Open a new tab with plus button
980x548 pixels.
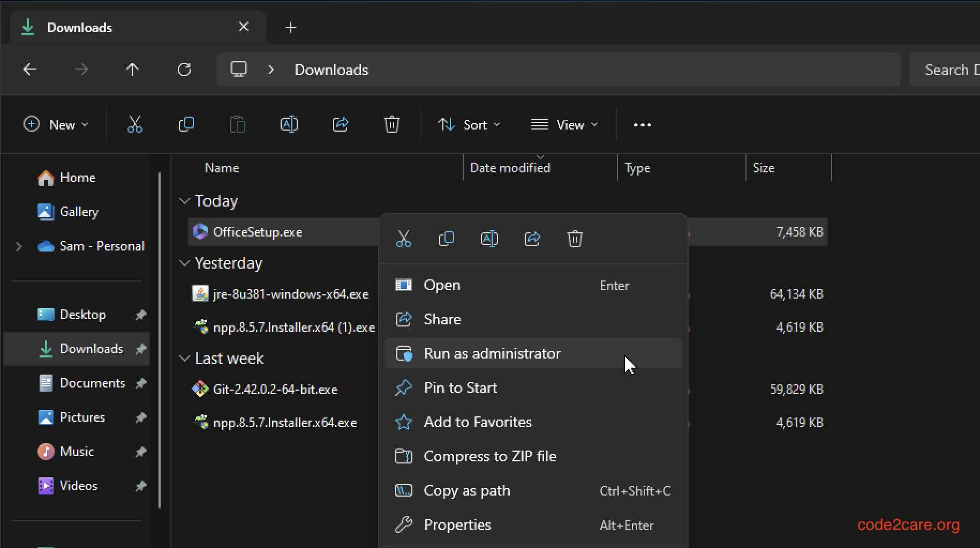tap(291, 27)
